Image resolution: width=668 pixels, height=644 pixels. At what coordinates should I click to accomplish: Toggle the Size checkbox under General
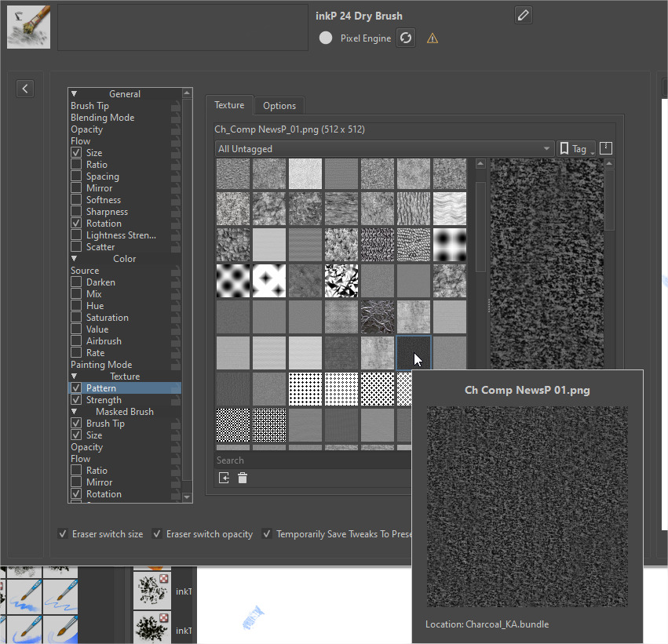[76, 153]
